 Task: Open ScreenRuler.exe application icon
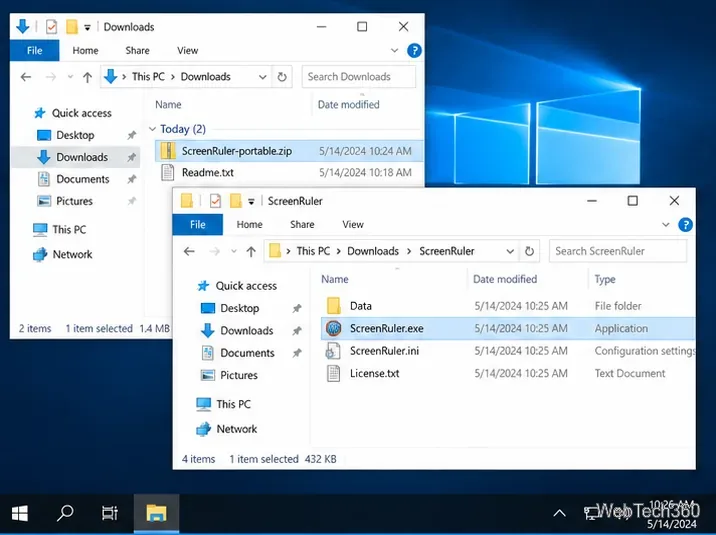(334, 328)
